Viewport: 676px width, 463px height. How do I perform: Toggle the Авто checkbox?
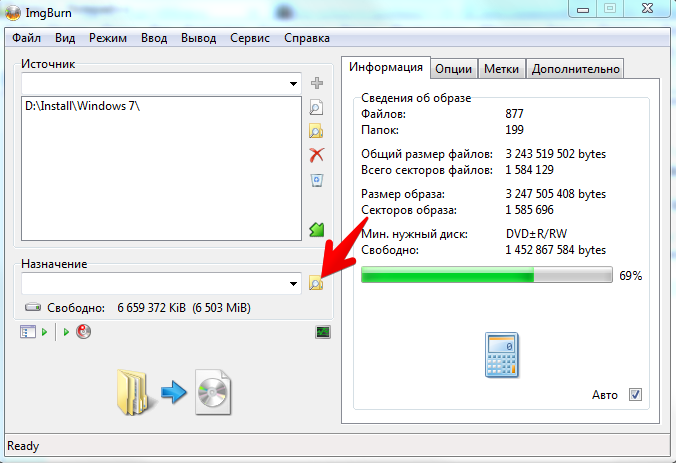click(x=635, y=394)
